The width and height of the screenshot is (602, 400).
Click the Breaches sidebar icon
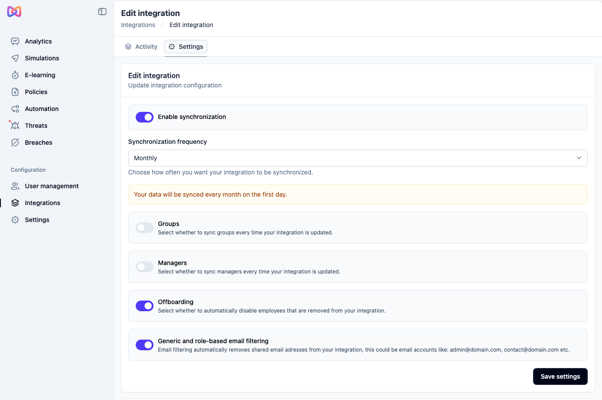click(x=15, y=143)
